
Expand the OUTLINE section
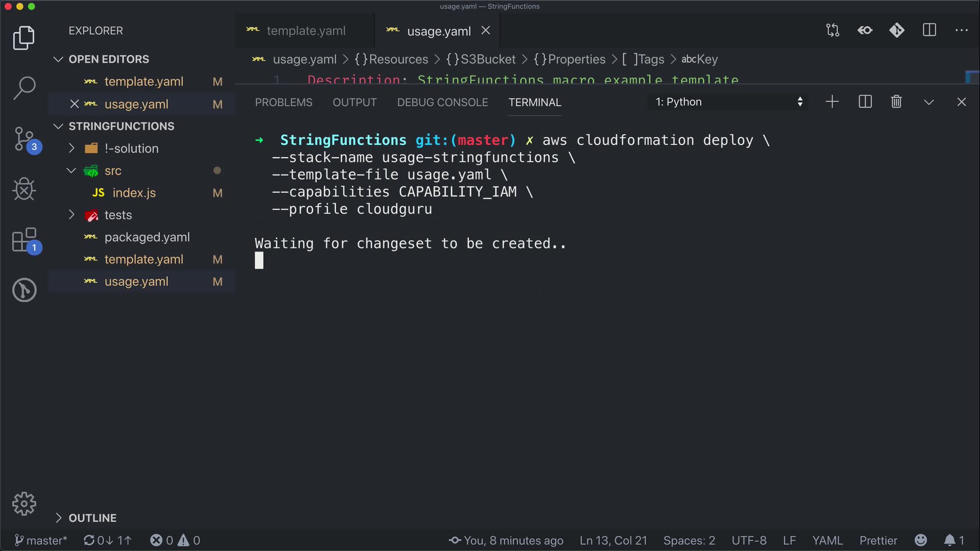pos(92,518)
